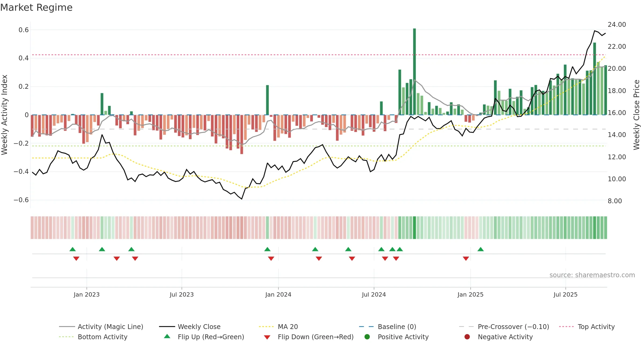This screenshot has width=644, height=362.
Task: Toggle Top Activity legend entry
Action: pos(587,327)
